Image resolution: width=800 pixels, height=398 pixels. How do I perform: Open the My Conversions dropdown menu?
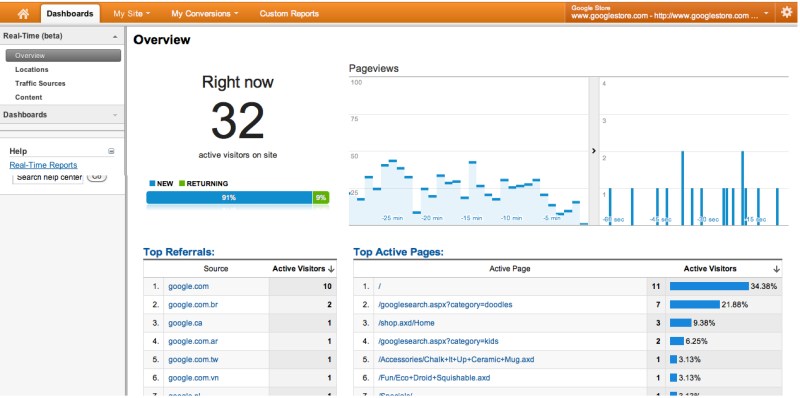click(x=205, y=14)
